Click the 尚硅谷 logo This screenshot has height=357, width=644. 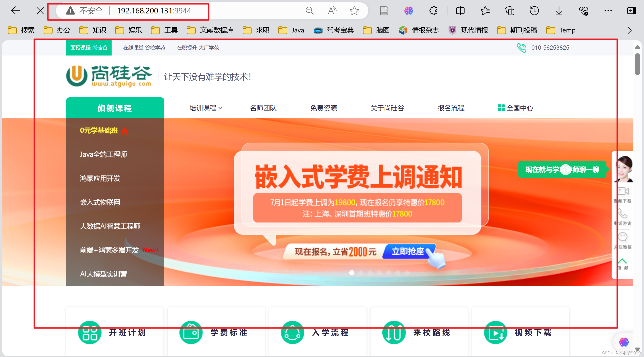click(x=109, y=76)
